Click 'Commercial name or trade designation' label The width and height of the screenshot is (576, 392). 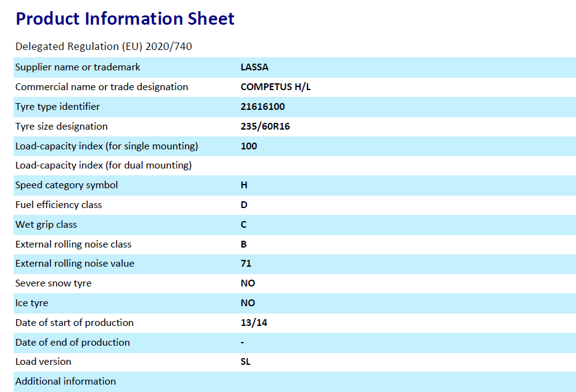(x=102, y=87)
